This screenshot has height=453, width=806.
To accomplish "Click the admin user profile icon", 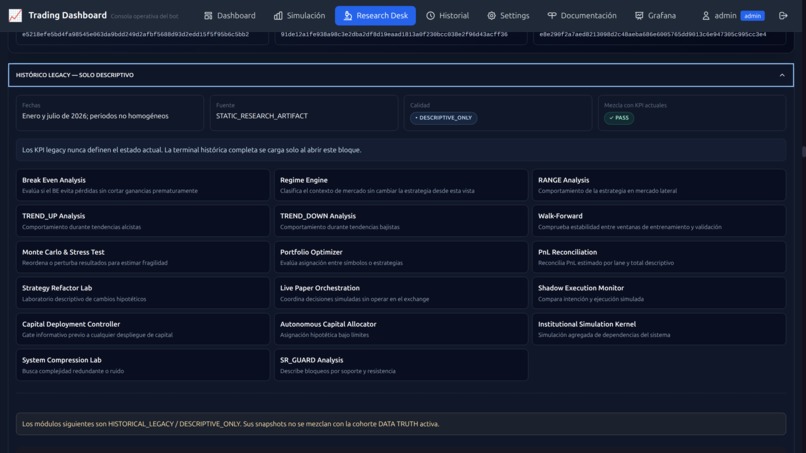I will (706, 16).
